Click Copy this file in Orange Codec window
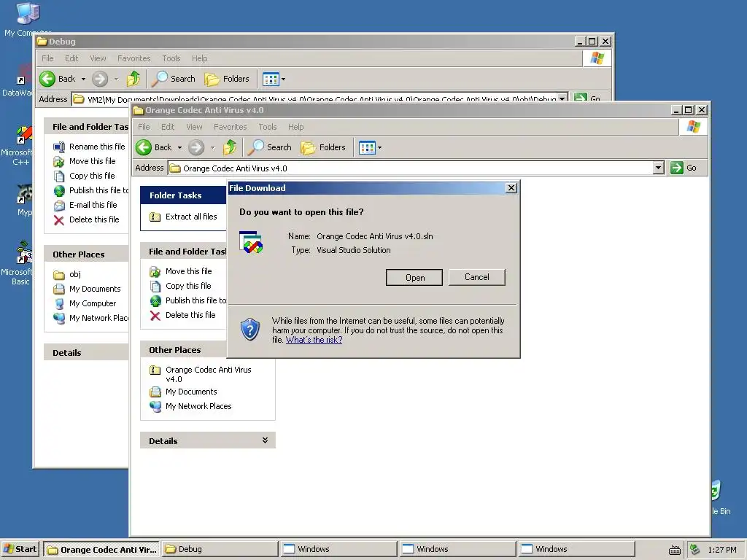This screenshot has width=747, height=560. point(181,286)
